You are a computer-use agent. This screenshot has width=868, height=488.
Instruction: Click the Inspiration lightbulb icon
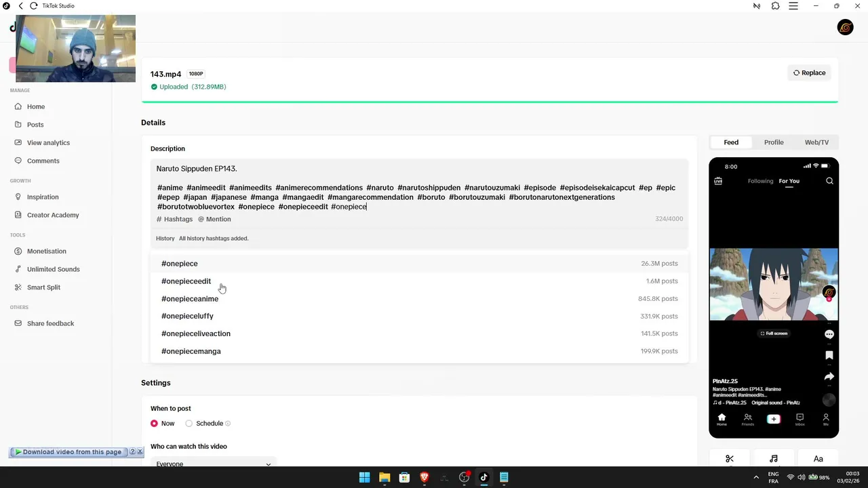point(20,197)
